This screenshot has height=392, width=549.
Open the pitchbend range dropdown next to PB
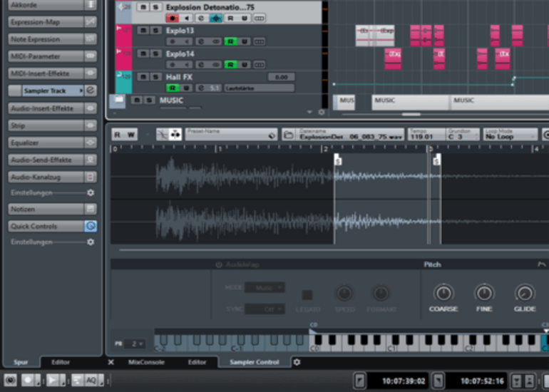(138, 344)
